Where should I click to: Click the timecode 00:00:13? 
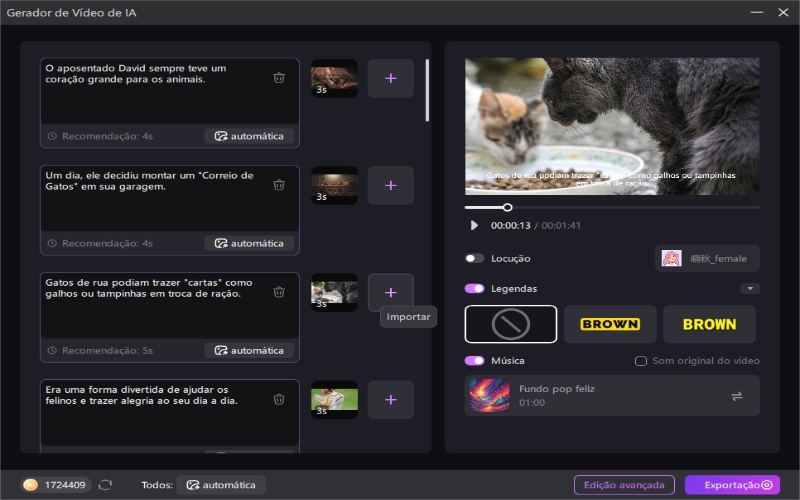point(511,225)
